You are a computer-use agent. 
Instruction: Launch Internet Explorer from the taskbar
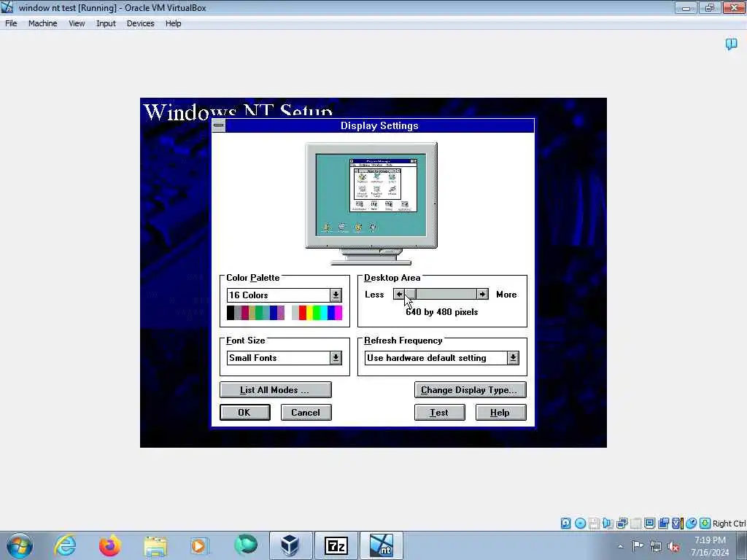click(x=65, y=545)
